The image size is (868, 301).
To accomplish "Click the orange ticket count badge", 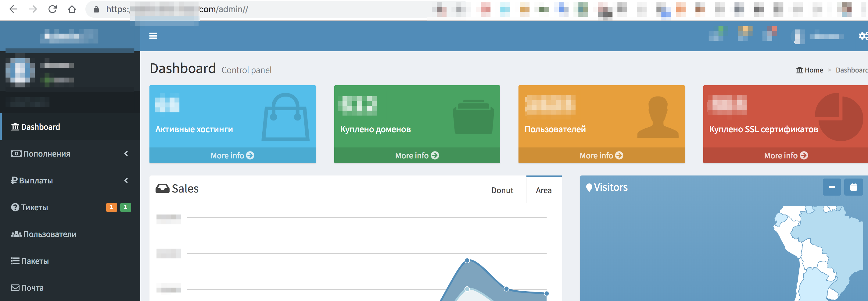I will pos(112,207).
